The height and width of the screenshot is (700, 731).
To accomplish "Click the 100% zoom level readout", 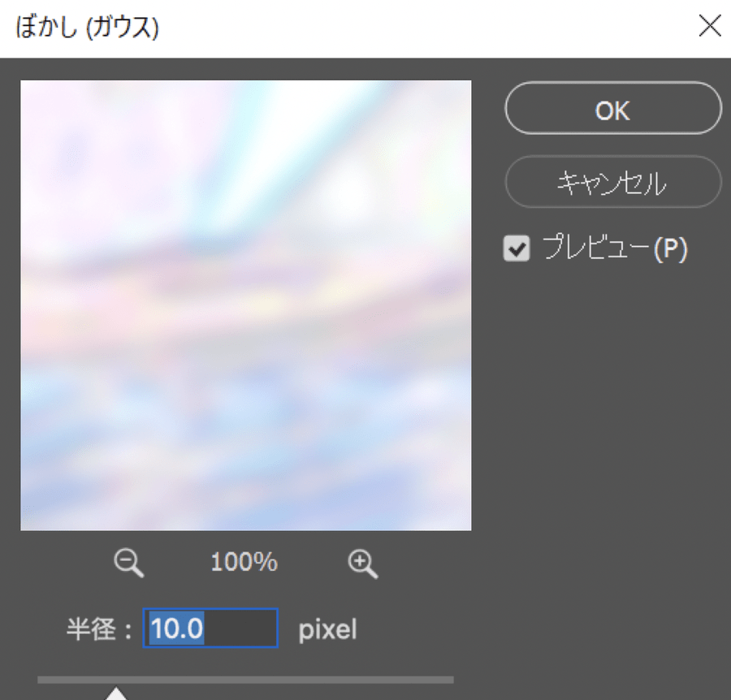I will (244, 562).
